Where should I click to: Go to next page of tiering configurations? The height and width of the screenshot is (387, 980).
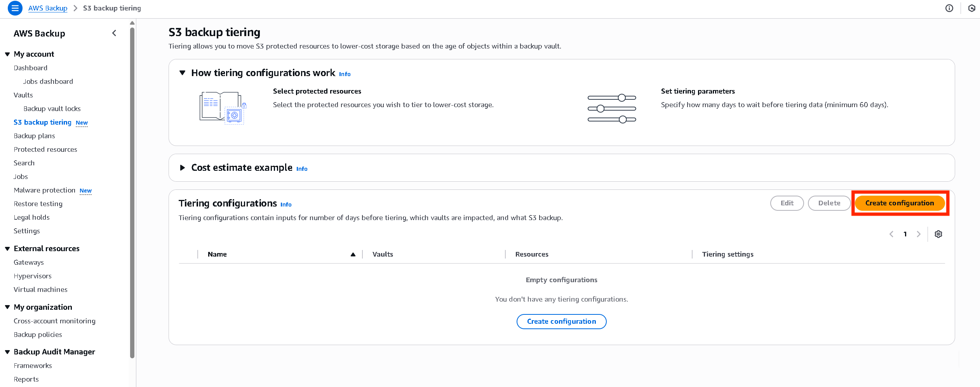[919, 234]
